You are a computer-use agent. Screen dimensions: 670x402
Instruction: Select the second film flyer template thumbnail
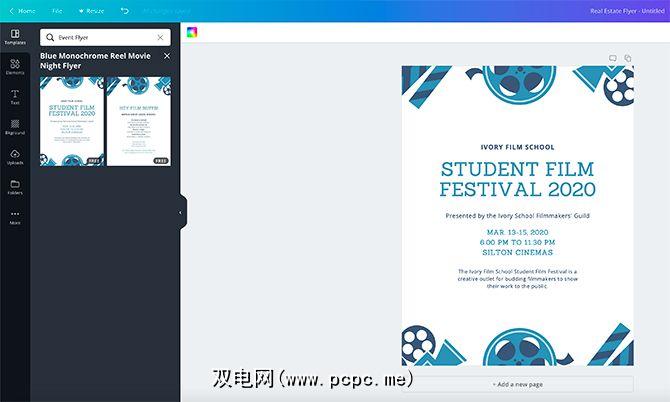coord(139,121)
